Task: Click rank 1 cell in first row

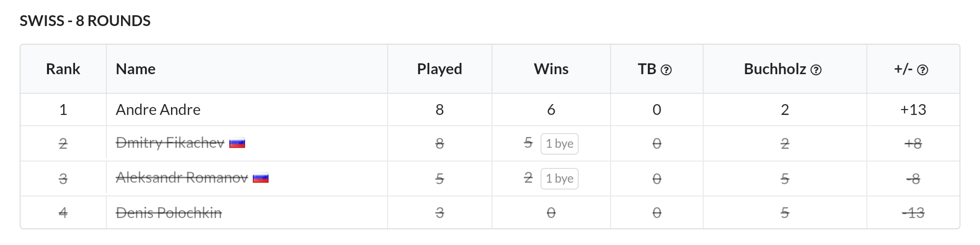Action: click(x=63, y=109)
